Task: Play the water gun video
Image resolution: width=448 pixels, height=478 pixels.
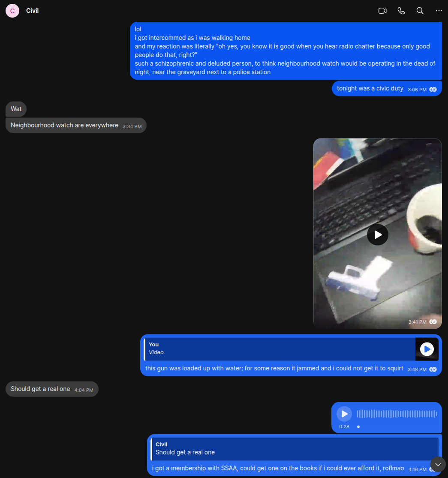Action: pos(378,234)
